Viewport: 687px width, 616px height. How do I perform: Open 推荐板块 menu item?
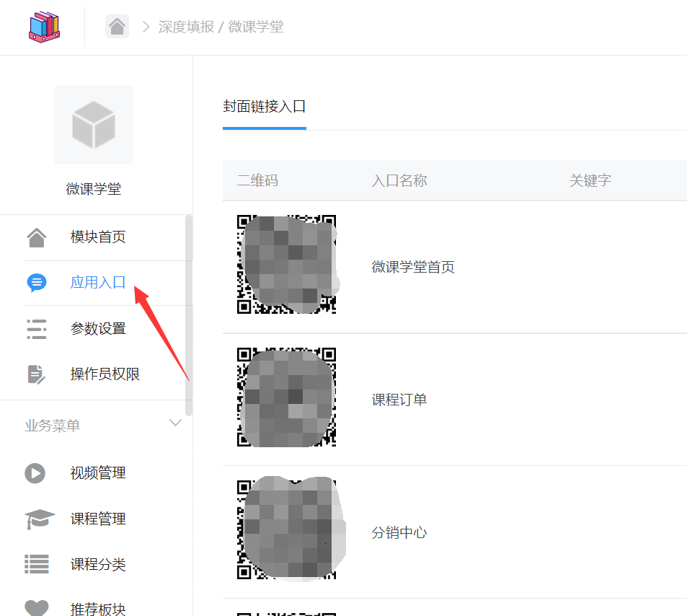coord(98,610)
